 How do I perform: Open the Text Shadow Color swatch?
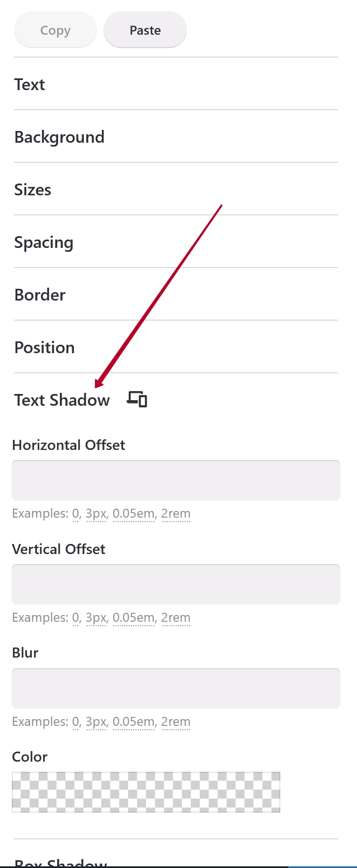point(146,792)
